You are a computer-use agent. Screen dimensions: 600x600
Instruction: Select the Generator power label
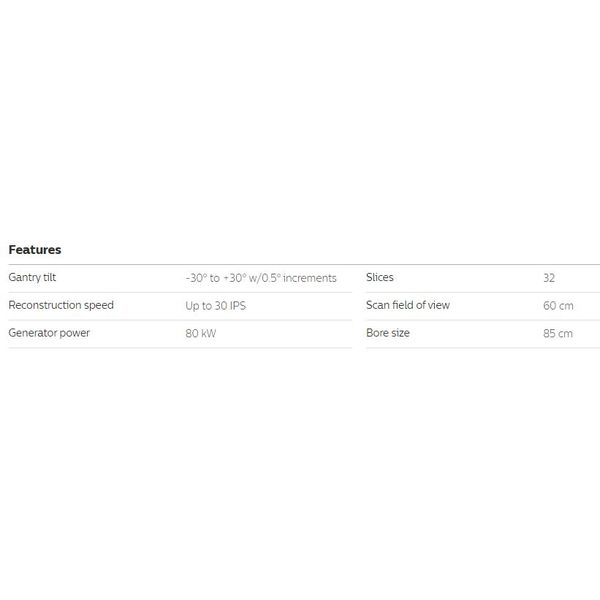point(49,333)
